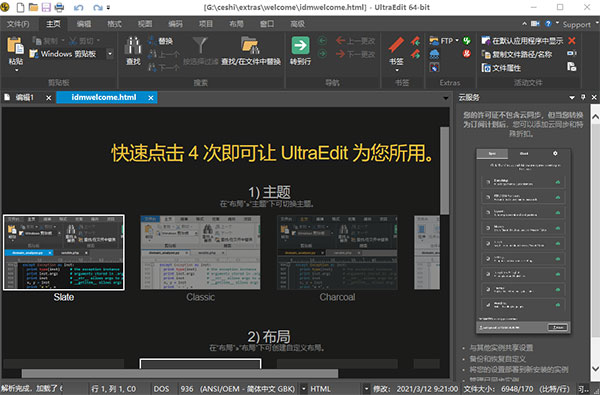Viewport: 600px width, 395px height.
Task: Click the 替换 (Replace) icon
Action: 152,41
